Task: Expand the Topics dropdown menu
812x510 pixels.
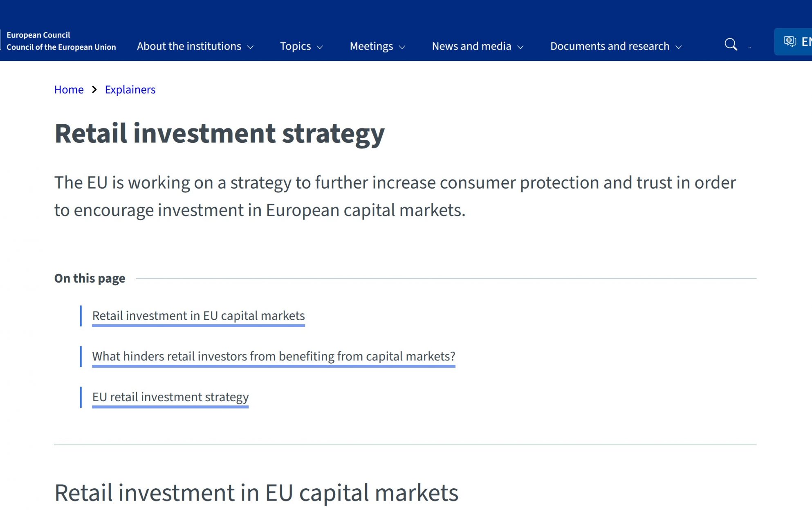Action: (x=321, y=47)
